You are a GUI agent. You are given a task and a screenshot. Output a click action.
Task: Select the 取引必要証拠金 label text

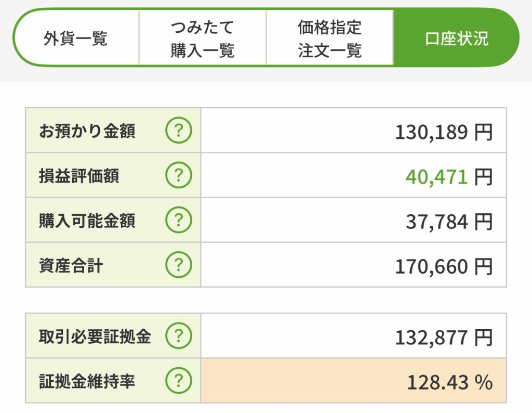coord(95,337)
